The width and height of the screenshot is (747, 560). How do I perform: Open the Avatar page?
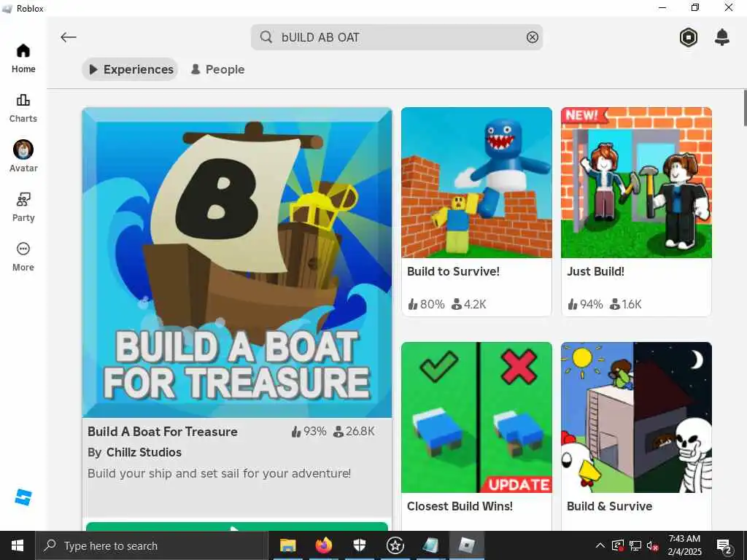[x=23, y=157]
